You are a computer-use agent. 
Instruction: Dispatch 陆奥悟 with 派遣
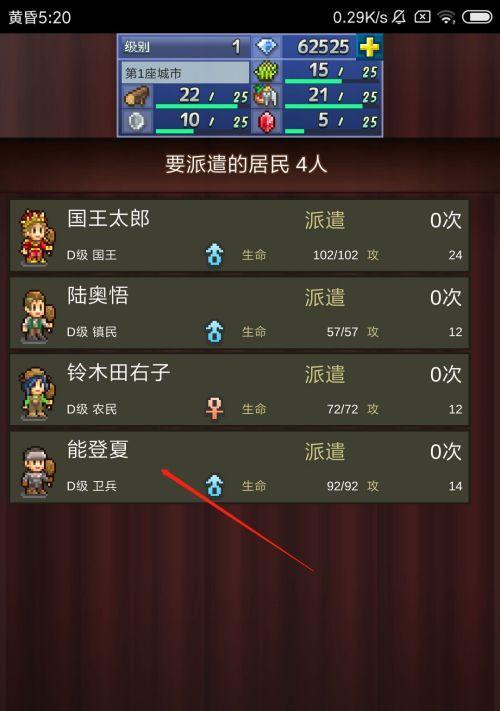pyautogui.click(x=325, y=297)
